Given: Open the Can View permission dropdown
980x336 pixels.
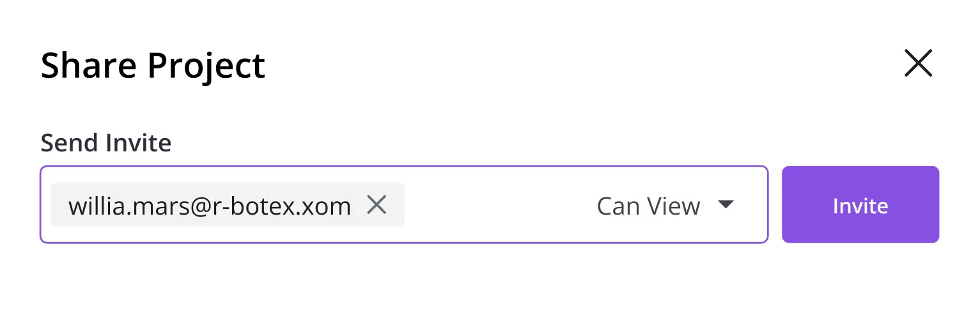Looking at the screenshot, I should [665, 206].
